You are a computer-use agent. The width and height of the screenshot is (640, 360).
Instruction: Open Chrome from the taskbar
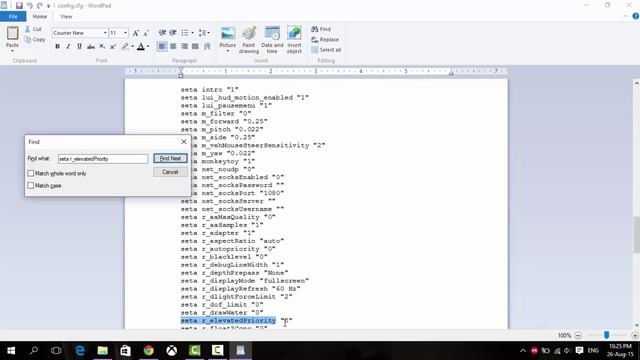pos(149,351)
